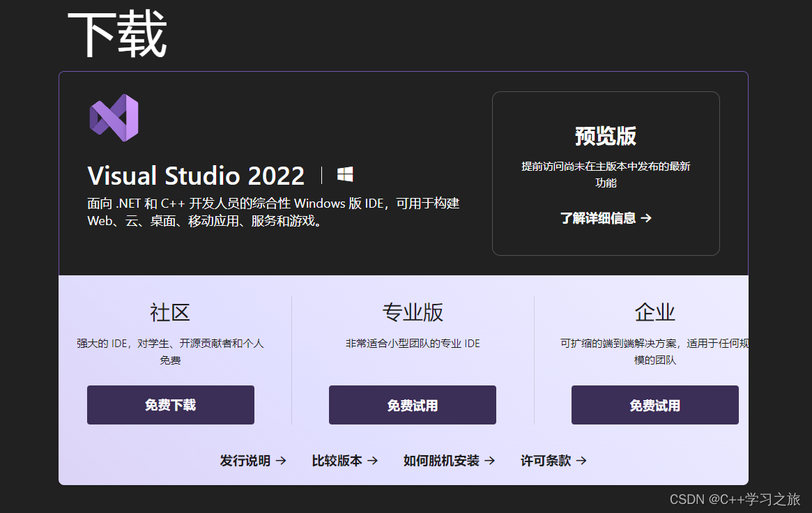Image resolution: width=812 pixels, height=513 pixels.
Task: Open the 了解详细信息 link in 预览版 card
Action: pos(606,218)
